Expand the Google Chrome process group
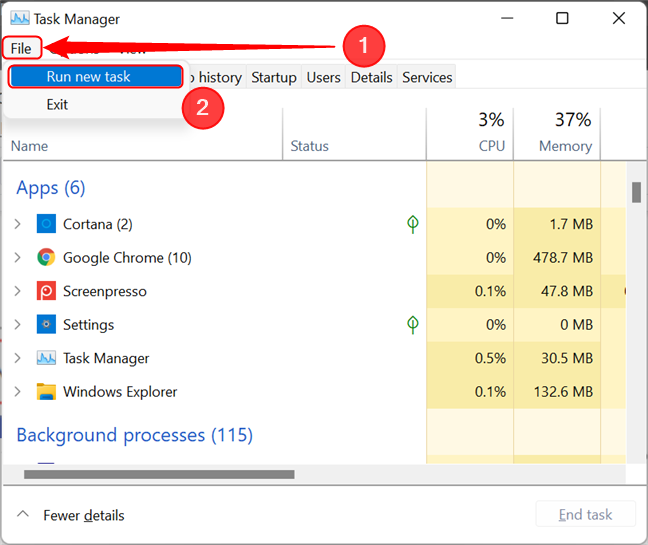The width and height of the screenshot is (648, 545). point(17,258)
